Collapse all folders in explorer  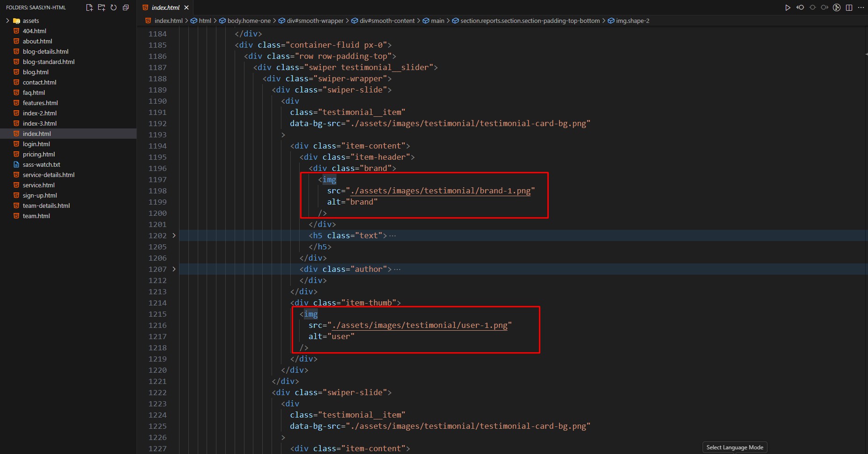(126, 7)
